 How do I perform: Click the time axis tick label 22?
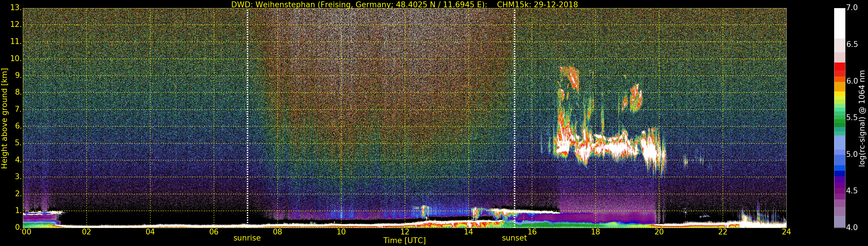(x=723, y=232)
